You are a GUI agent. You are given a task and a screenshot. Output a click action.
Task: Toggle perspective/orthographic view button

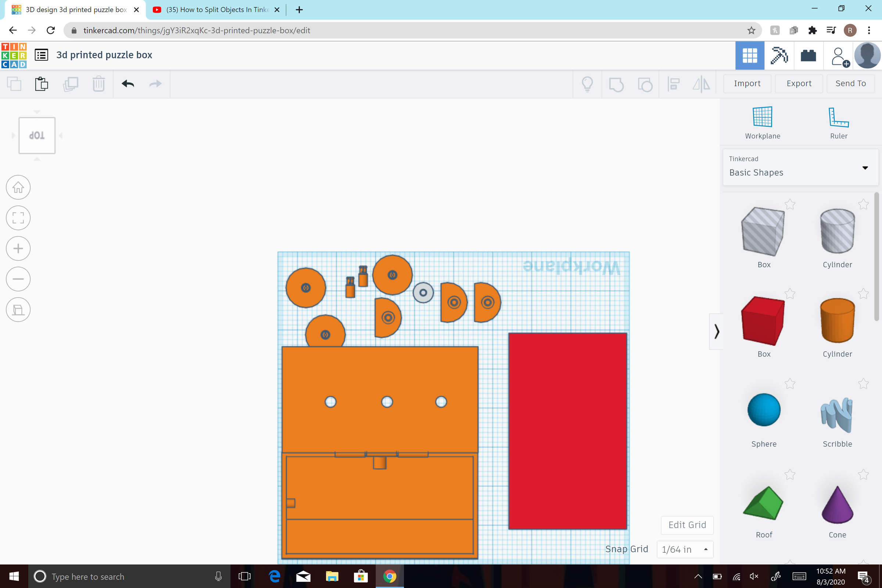tap(18, 310)
